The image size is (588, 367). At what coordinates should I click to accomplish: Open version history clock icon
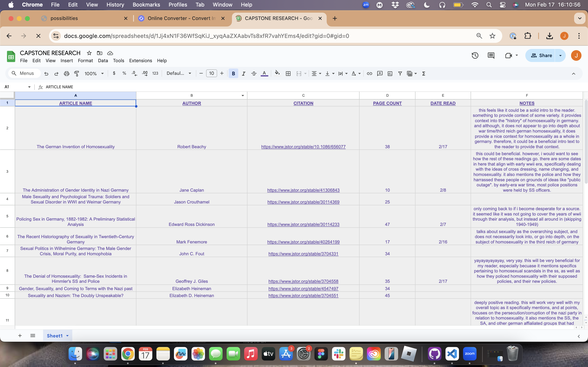point(475,56)
